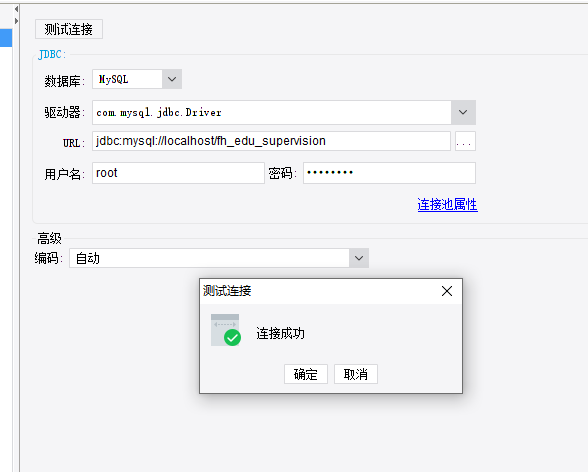588x472 pixels.
Task: Click the ... button beside URL
Action: pyautogui.click(x=465, y=141)
